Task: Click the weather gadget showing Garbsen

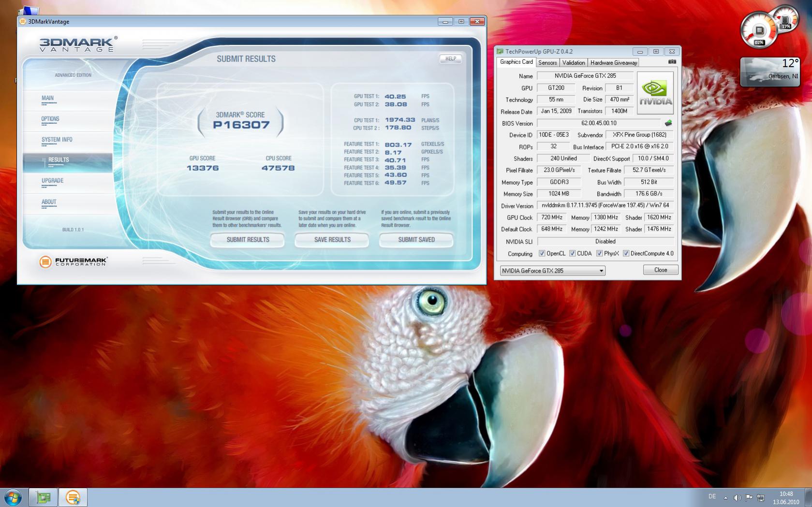Action: pos(770,72)
